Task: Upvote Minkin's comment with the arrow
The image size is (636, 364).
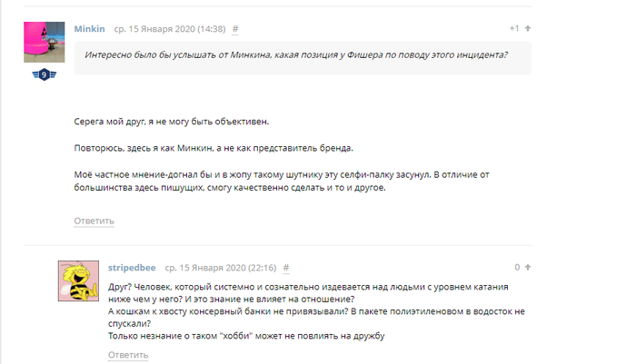Action: [528, 29]
